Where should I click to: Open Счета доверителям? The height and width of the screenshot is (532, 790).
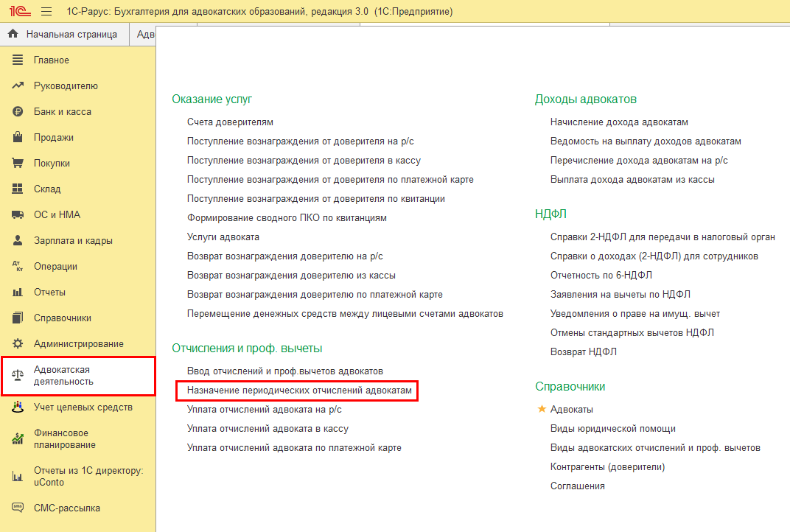click(x=230, y=122)
